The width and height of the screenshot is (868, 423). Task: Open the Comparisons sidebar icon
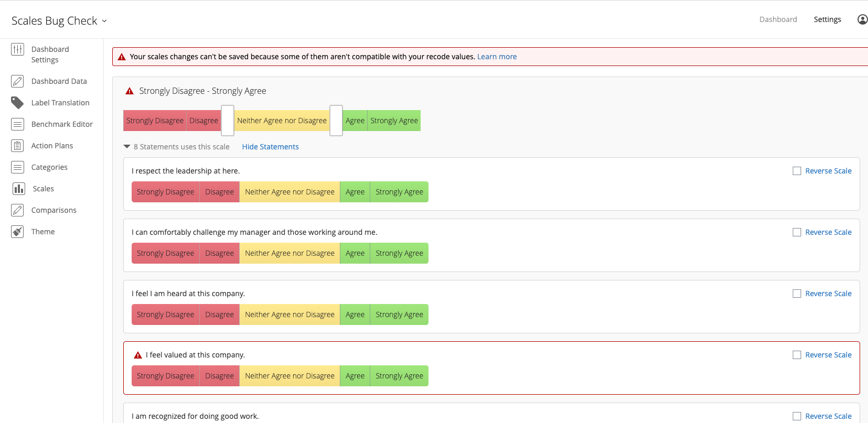pyautogui.click(x=17, y=210)
